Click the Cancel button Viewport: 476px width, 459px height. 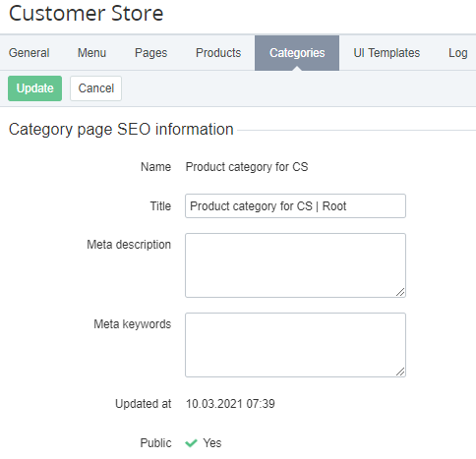95,88
